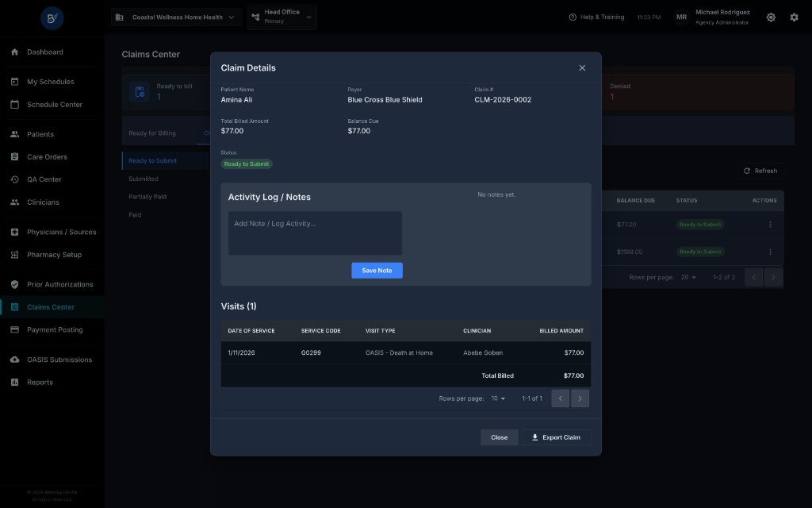Click the Reports chart icon
This screenshot has width=812, height=508.
(14, 382)
